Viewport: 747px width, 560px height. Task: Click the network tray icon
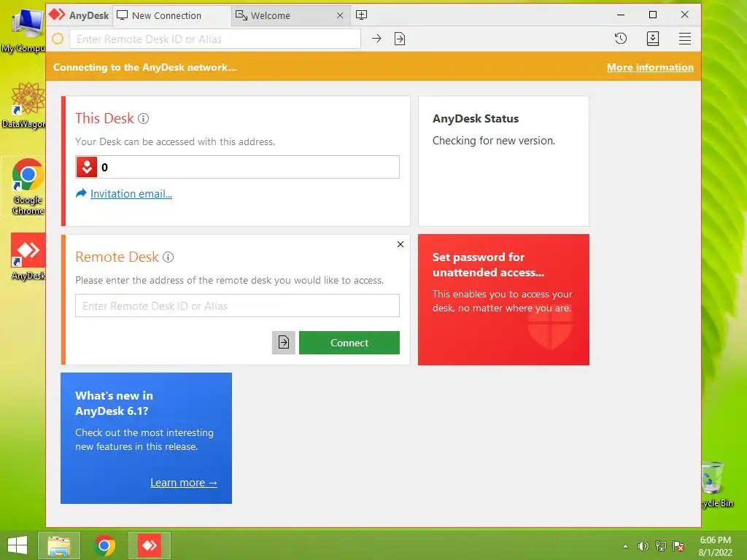pyautogui.click(x=661, y=546)
